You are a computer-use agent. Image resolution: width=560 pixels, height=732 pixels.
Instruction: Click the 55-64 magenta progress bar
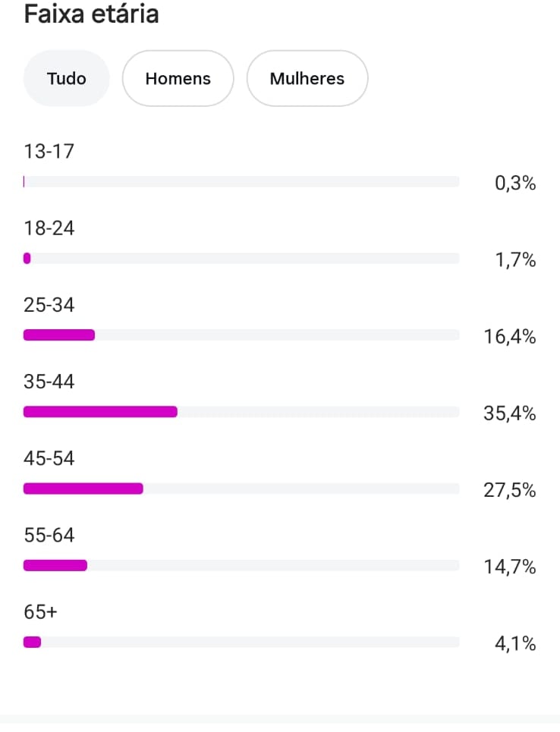tap(55, 565)
